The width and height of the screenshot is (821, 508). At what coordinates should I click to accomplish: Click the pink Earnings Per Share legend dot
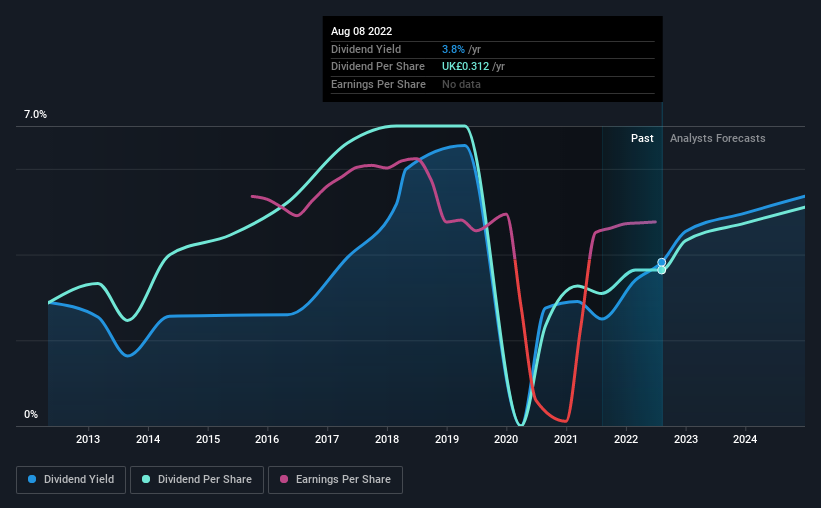(284, 479)
